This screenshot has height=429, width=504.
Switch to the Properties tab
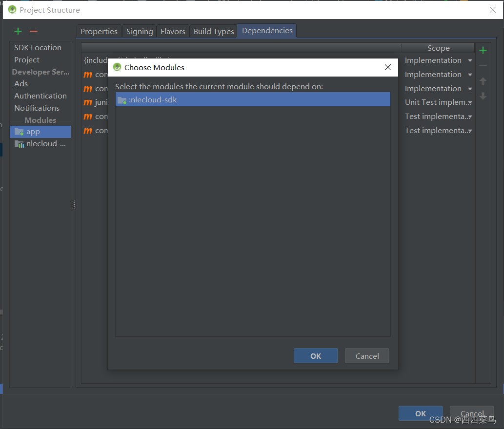(x=99, y=32)
